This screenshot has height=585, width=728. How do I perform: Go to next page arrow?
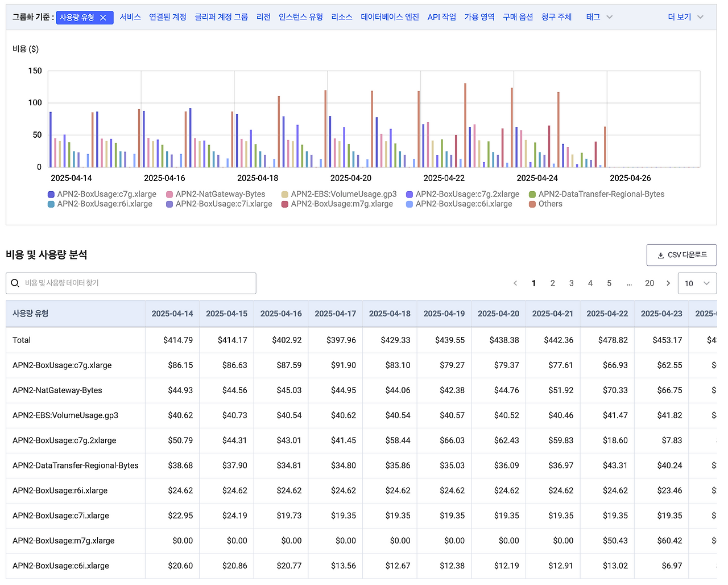[x=668, y=283]
